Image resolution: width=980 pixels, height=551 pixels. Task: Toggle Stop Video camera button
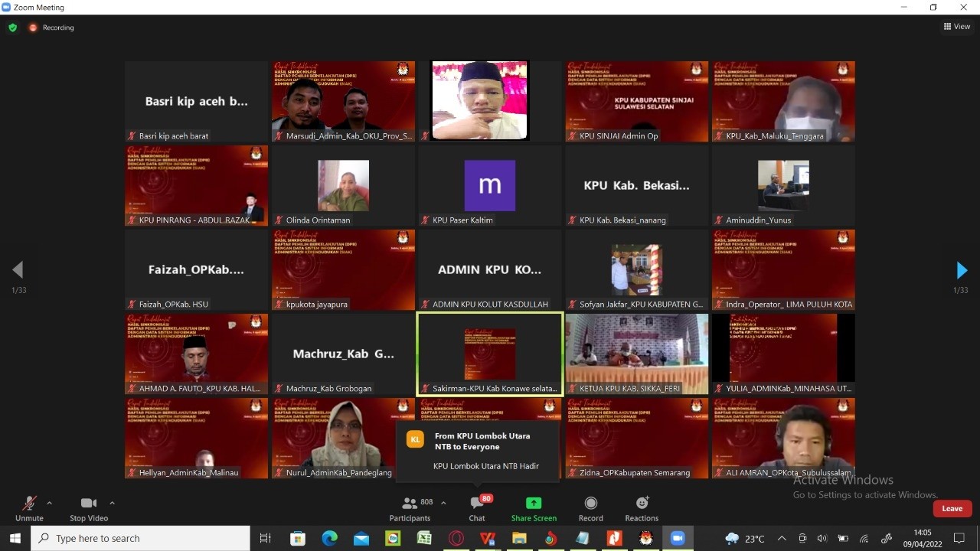pyautogui.click(x=89, y=508)
